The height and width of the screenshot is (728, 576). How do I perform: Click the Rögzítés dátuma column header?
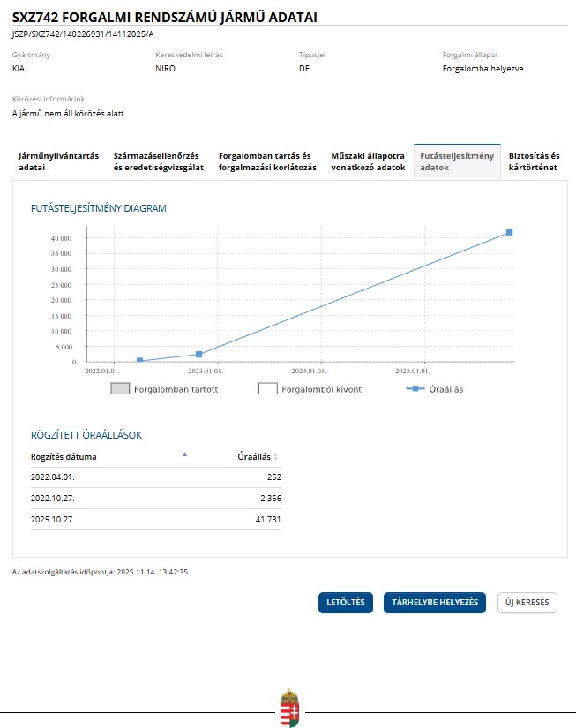coord(64,457)
